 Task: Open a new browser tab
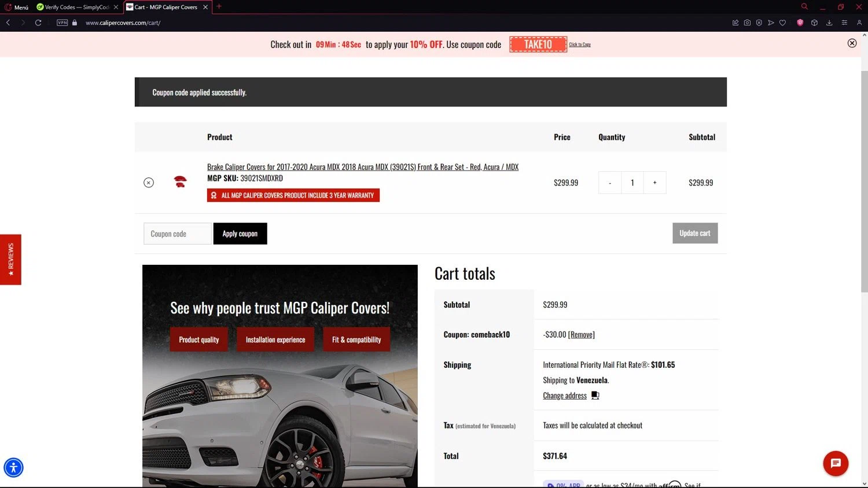[219, 6]
